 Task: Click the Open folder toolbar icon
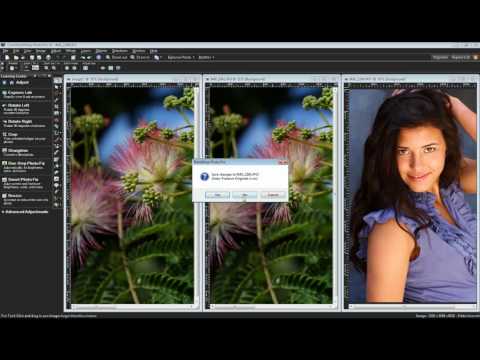pyautogui.click(x=16, y=57)
